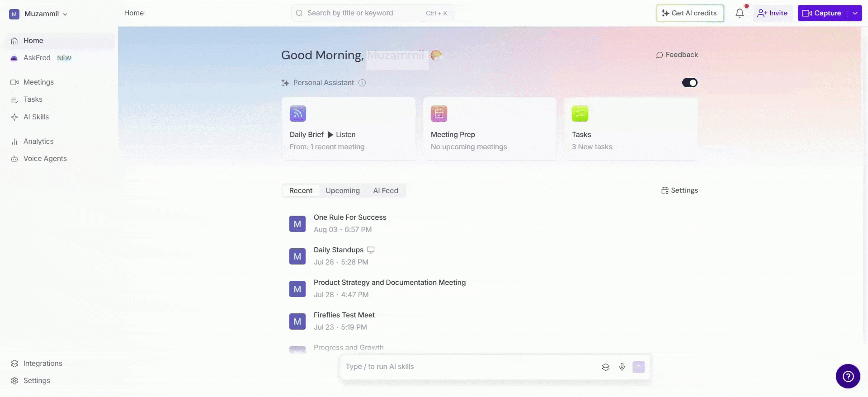Image resolution: width=868 pixels, height=397 pixels.
Task: Click the green Tasks checklist icon
Action: pyautogui.click(x=580, y=113)
